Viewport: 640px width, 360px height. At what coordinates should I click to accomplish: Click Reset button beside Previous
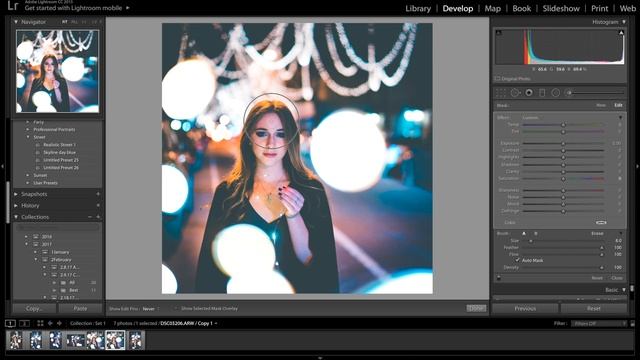pyautogui.click(x=593, y=308)
